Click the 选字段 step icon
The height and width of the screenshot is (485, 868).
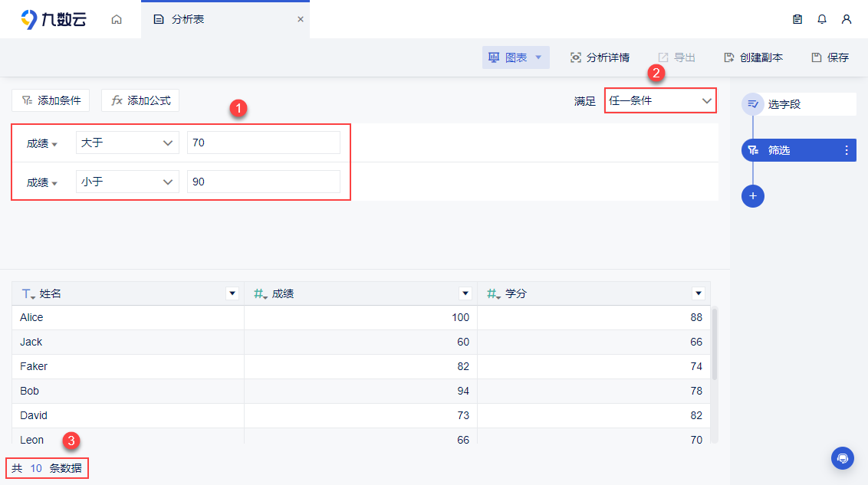753,104
